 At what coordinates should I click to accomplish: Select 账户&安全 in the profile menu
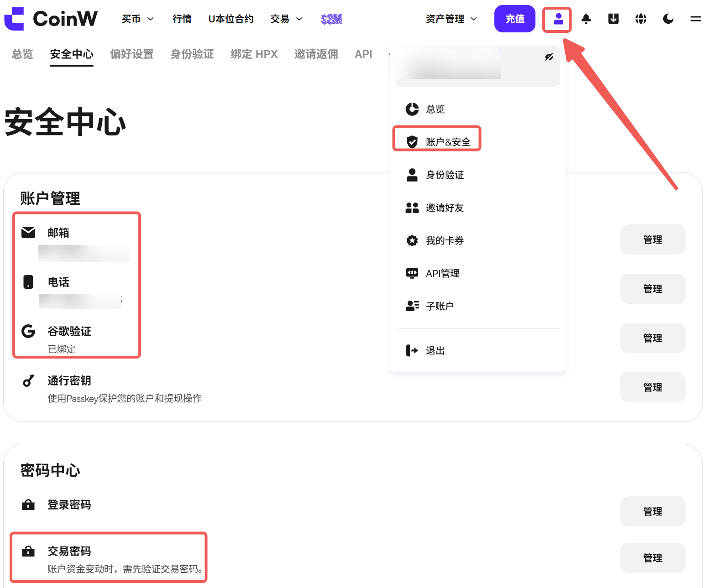tap(447, 142)
